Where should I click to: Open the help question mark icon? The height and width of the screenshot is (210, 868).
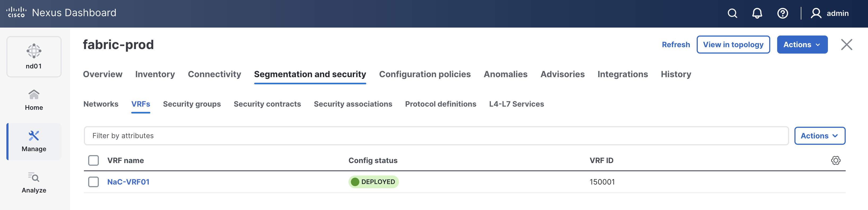(x=782, y=14)
